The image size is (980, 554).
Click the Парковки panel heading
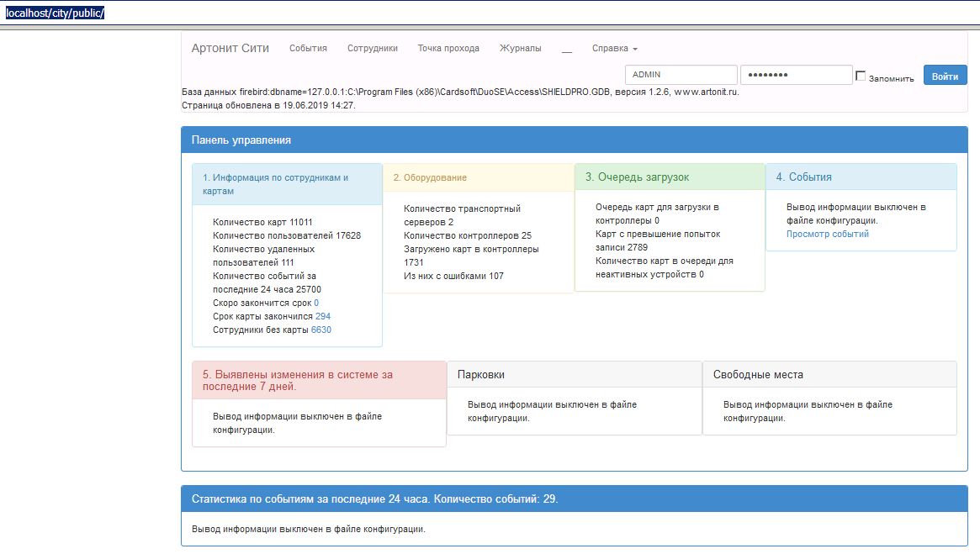click(x=480, y=375)
